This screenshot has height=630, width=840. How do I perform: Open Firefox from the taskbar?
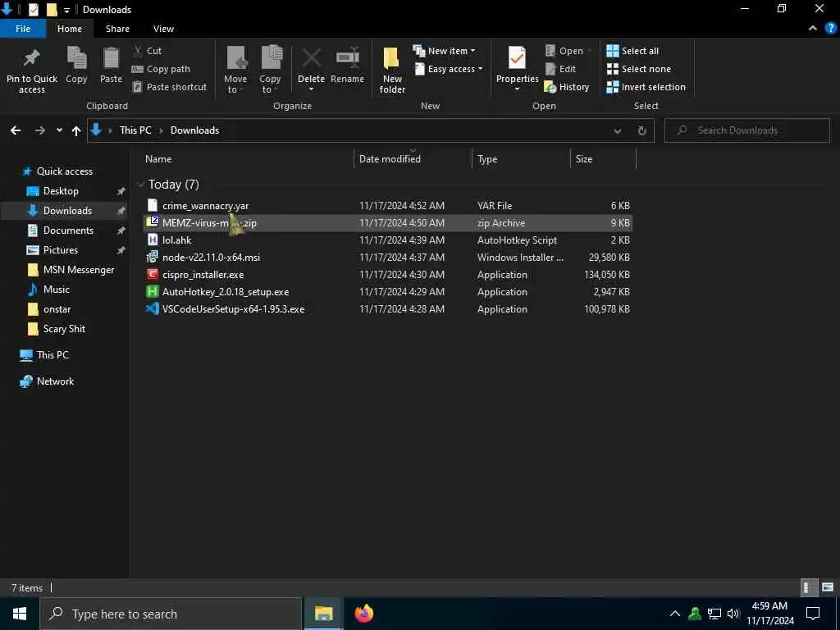click(x=363, y=614)
